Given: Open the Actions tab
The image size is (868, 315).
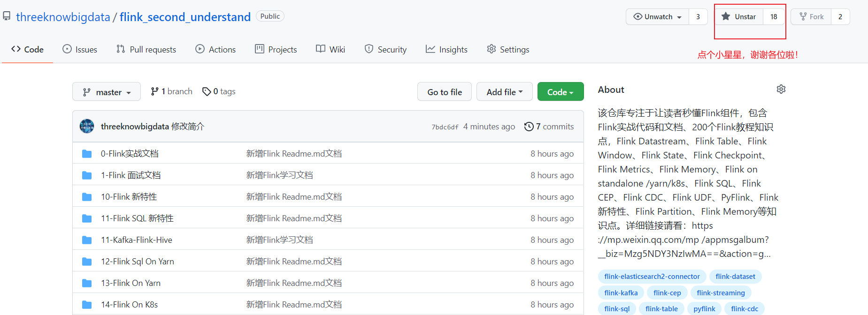Looking at the screenshot, I should (215, 49).
